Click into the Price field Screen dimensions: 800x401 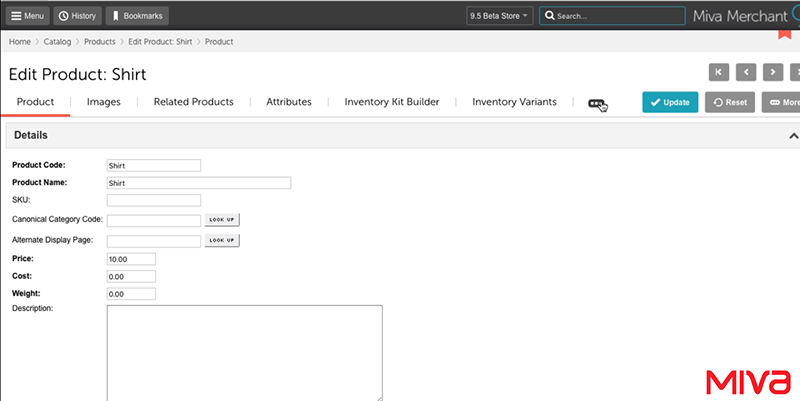coord(131,258)
